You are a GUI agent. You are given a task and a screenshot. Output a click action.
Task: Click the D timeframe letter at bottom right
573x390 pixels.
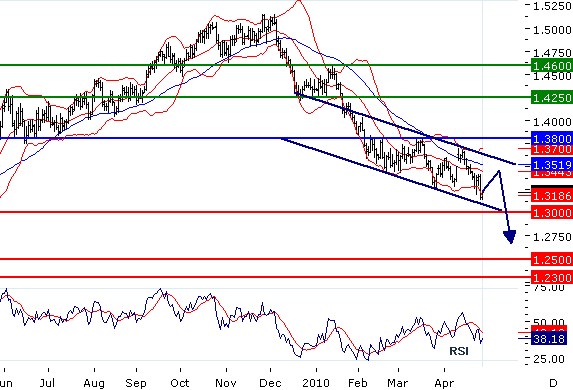[553, 383]
